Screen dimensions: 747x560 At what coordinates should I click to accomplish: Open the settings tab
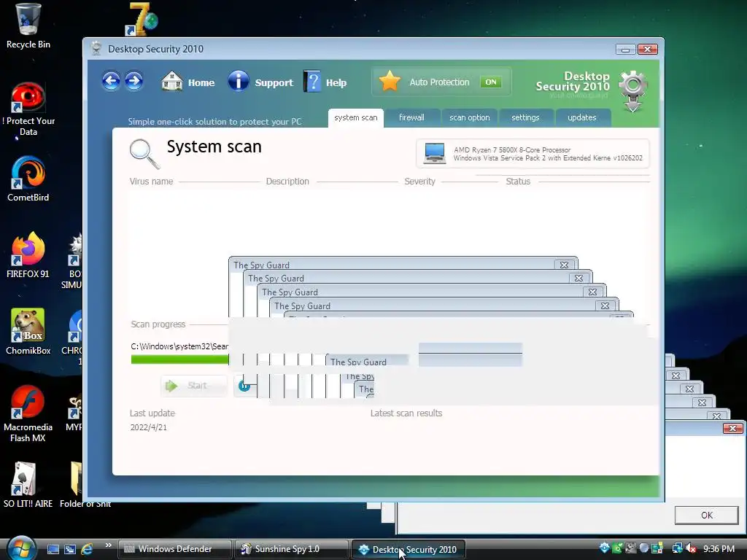(x=525, y=117)
